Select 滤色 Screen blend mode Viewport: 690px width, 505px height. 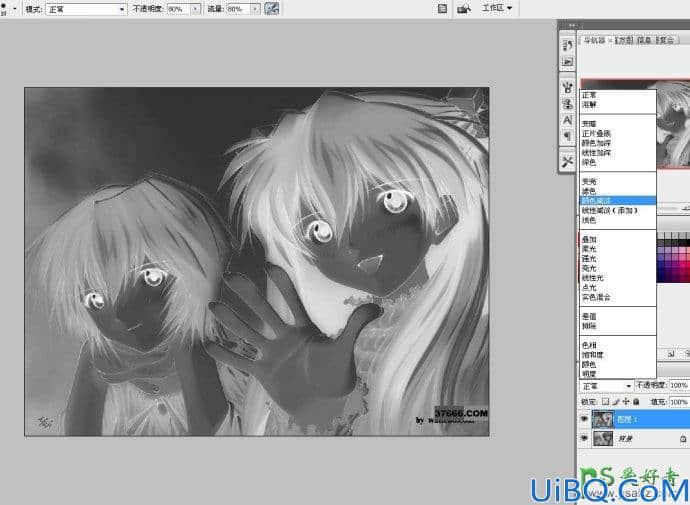click(x=618, y=191)
